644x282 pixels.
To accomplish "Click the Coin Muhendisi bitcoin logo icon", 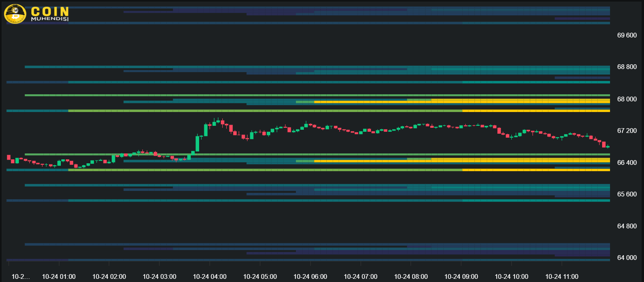I will (x=15, y=14).
